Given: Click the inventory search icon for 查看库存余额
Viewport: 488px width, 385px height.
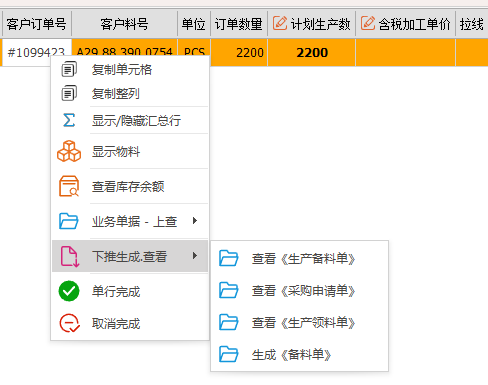Looking at the screenshot, I should point(69,186).
